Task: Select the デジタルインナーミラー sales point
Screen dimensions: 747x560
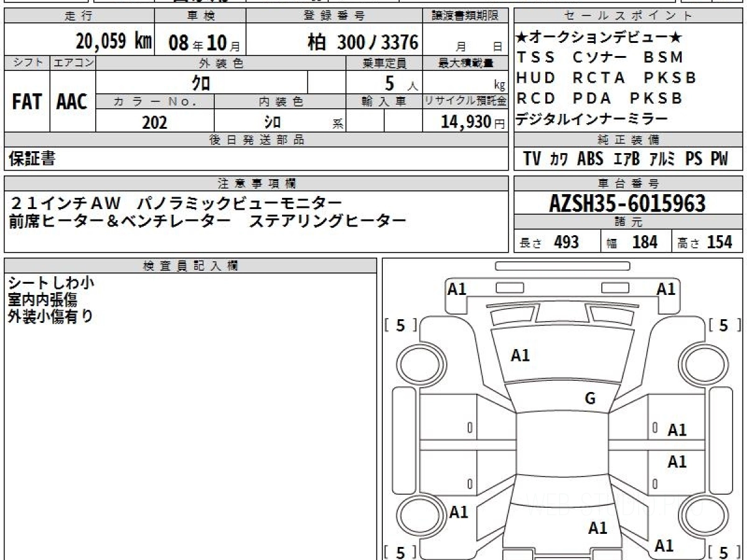Action: pos(591,119)
